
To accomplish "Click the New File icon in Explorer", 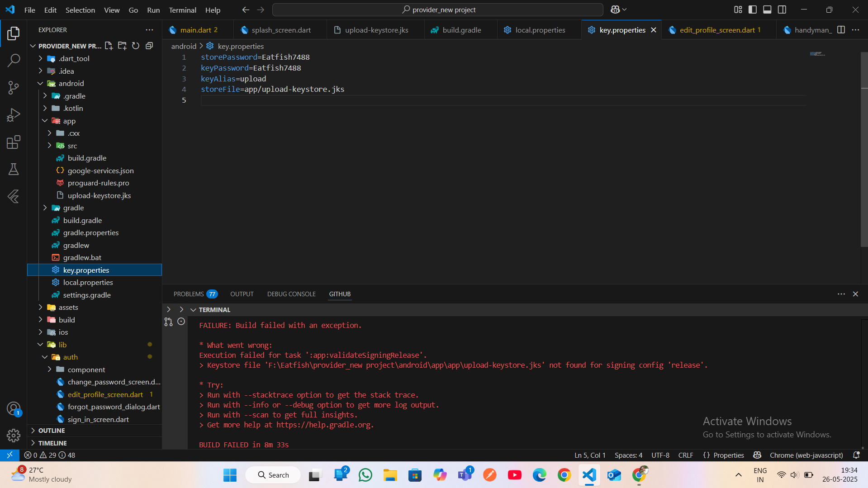I will tap(109, 46).
